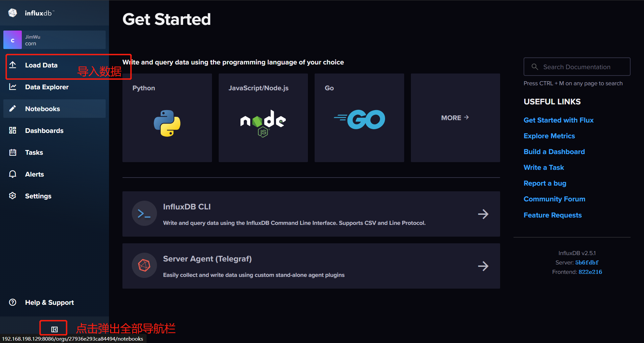Image resolution: width=644 pixels, height=343 pixels.
Task: Click the Telegraf description text
Action: (254, 275)
